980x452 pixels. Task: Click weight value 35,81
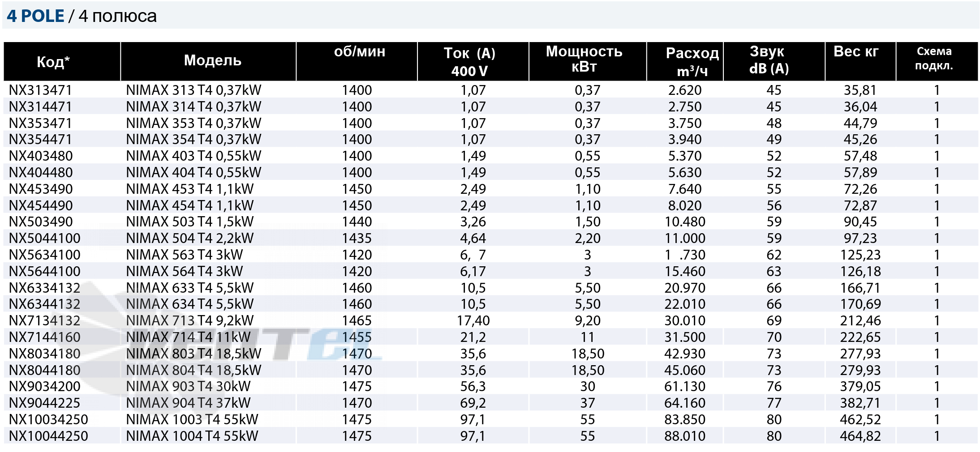(860, 90)
